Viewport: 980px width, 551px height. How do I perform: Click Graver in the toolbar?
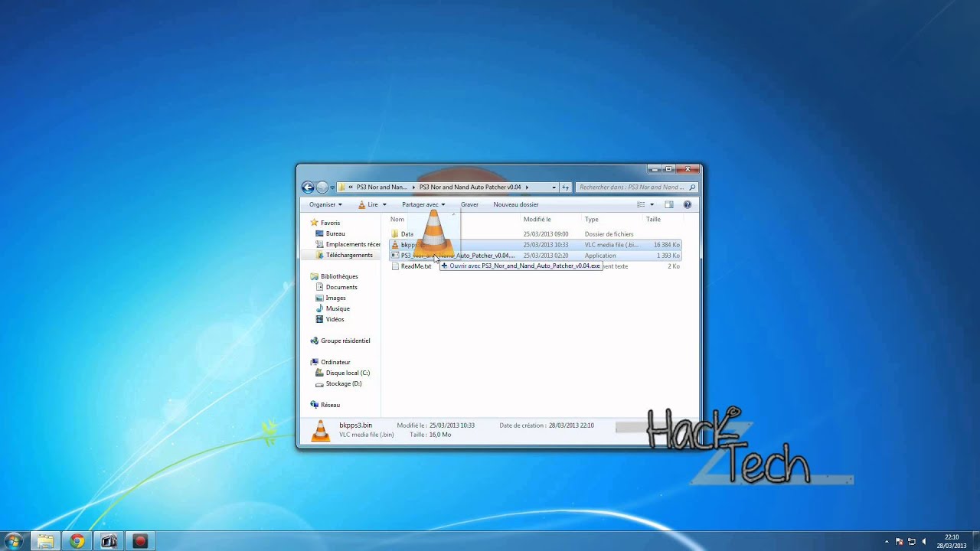click(469, 204)
